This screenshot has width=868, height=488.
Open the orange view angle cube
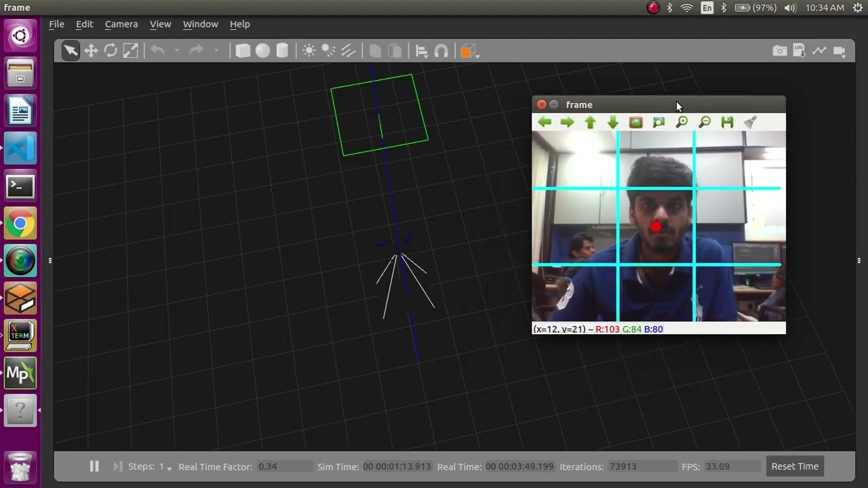pyautogui.click(x=467, y=52)
